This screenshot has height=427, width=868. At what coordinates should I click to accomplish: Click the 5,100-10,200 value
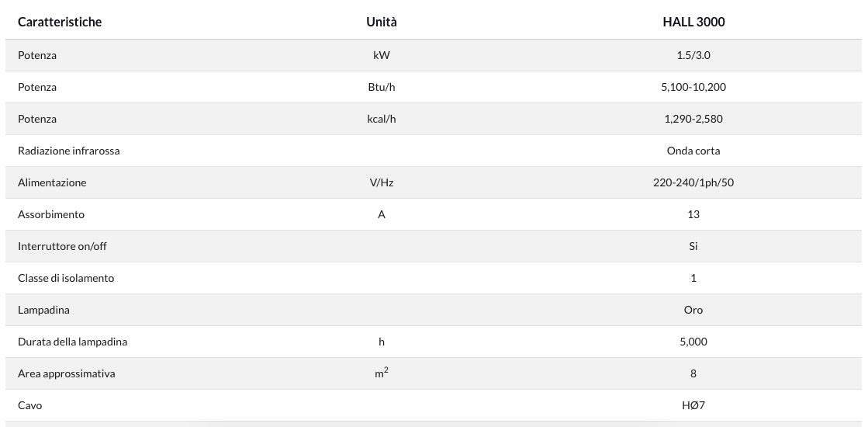[x=693, y=87]
